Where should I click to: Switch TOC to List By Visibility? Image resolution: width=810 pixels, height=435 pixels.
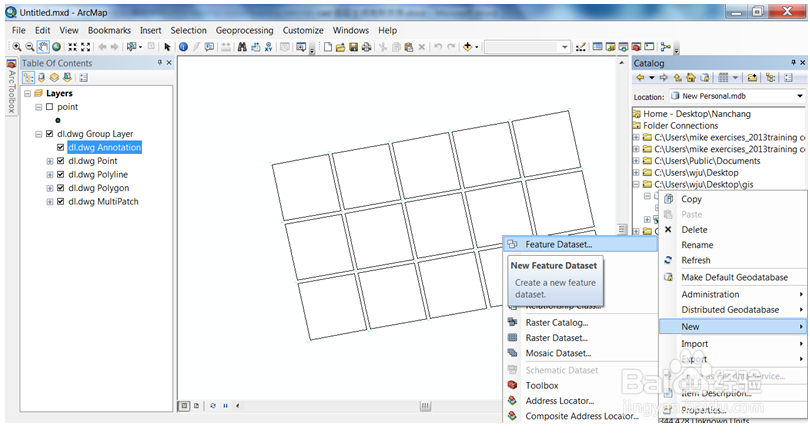point(54,77)
